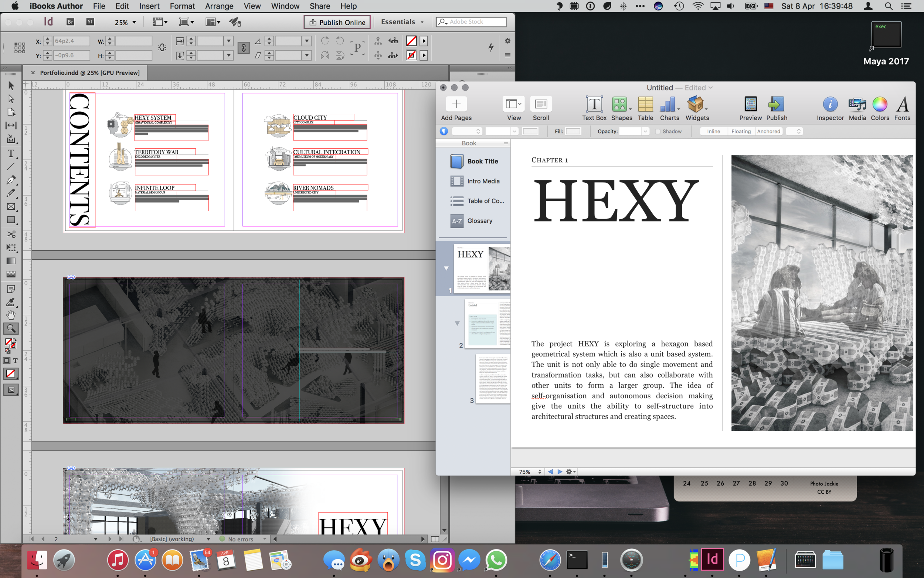Screen dimensions: 924x578
Task: Select the Gap tool in InDesign
Action: coord(11,125)
